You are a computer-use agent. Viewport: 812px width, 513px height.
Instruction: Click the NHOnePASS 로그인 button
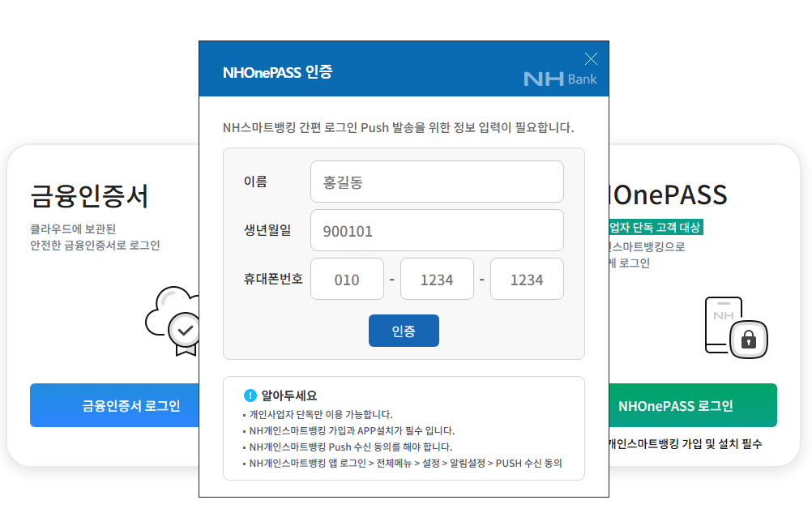tap(693, 405)
